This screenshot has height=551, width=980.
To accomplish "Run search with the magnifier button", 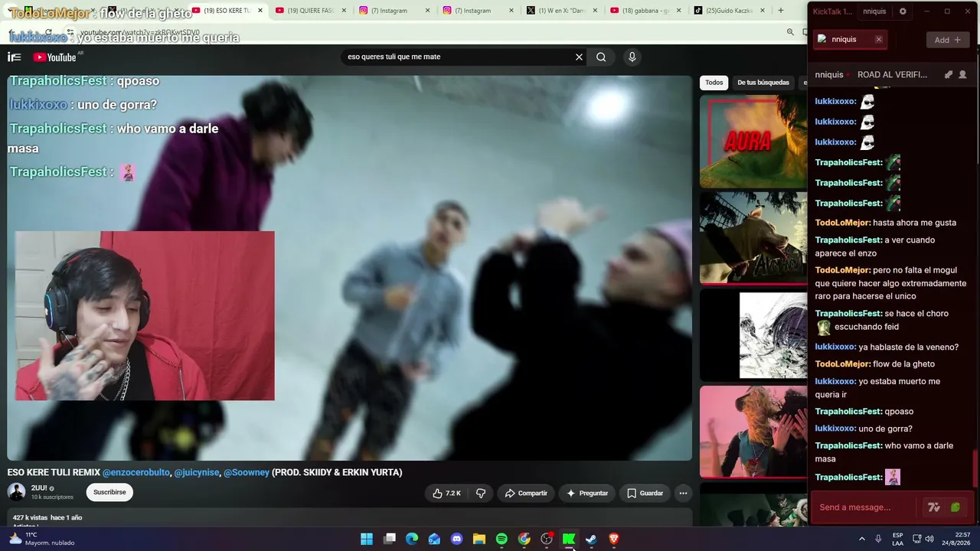I will 601,57.
